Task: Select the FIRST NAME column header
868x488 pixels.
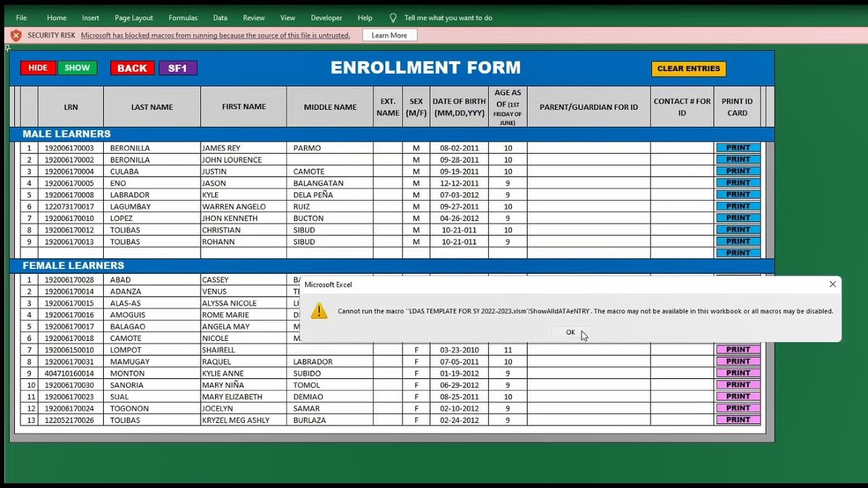Action: click(243, 106)
